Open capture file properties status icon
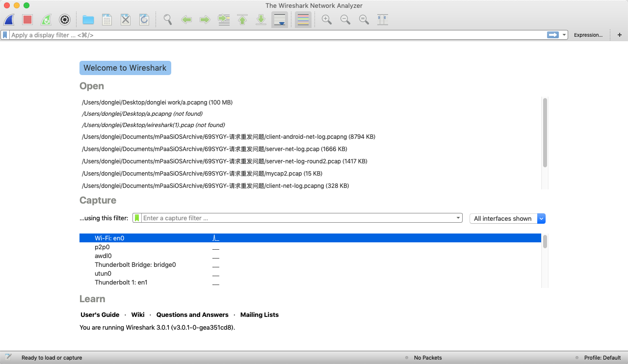This screenshot has width=628, height=364. tap(8, 357)
